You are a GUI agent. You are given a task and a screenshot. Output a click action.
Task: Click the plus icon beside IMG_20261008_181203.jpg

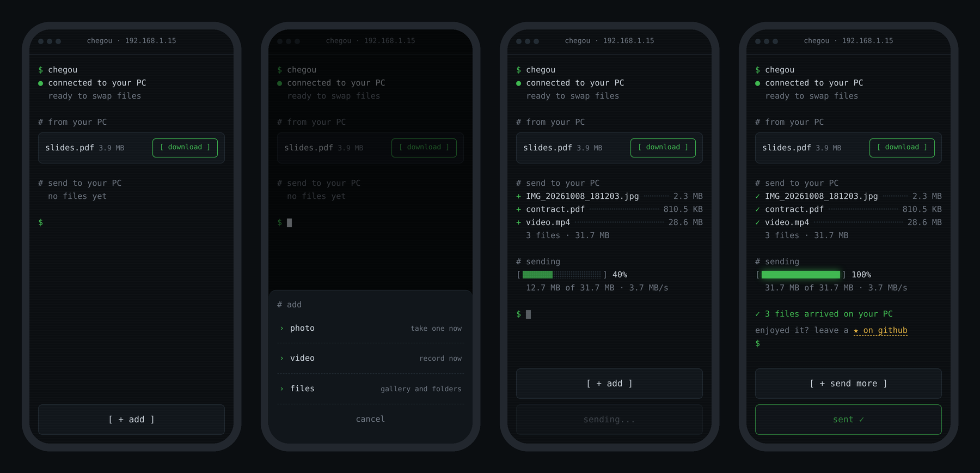coord(518,196)
